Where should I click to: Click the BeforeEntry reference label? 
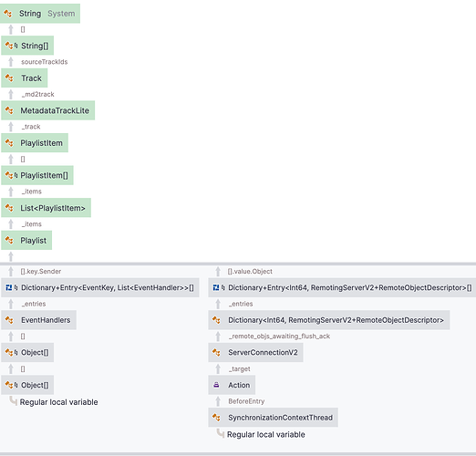click(246, 401)
